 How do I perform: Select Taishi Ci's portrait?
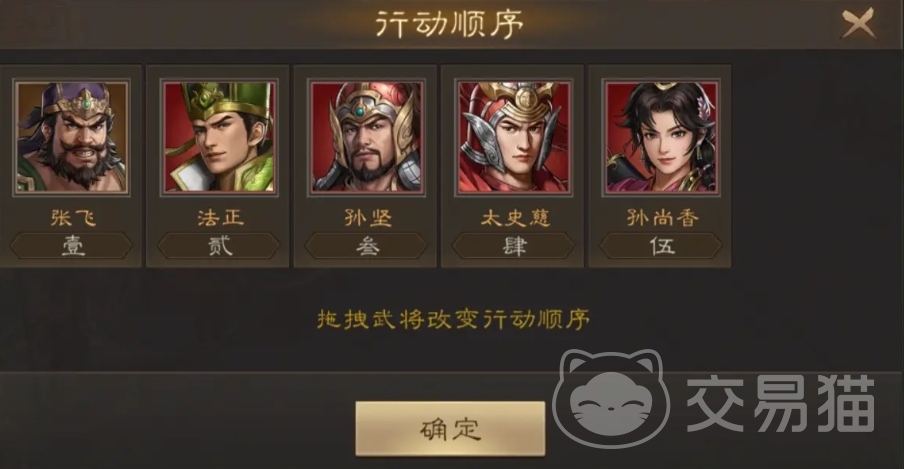(514, 137)
